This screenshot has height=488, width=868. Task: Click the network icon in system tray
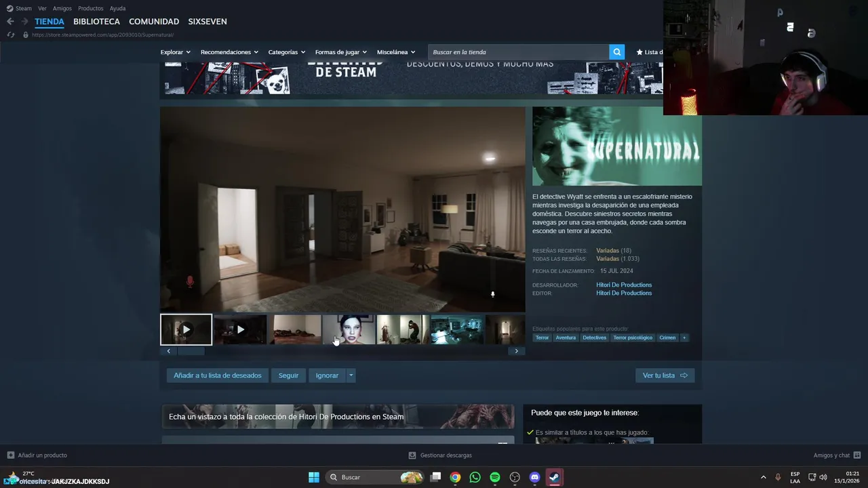coord(812,477)
